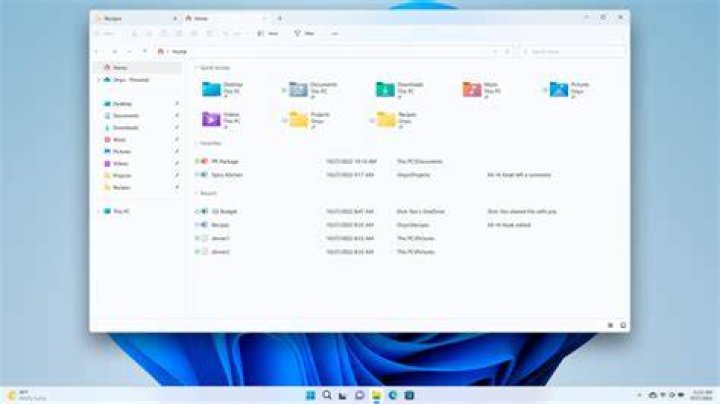Open the View dropdown in the toolbar
This screenshot has width=720, height=404.
point(268,34)
